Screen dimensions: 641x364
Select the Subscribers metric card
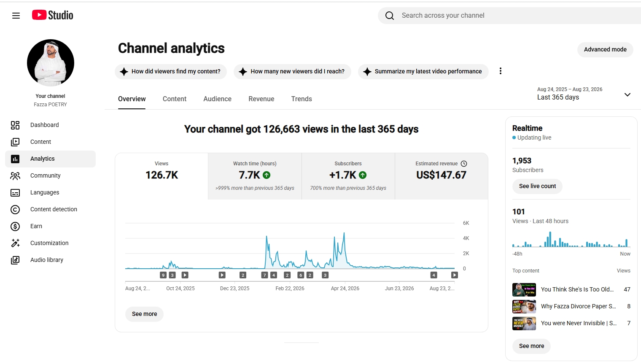point(348,176)
